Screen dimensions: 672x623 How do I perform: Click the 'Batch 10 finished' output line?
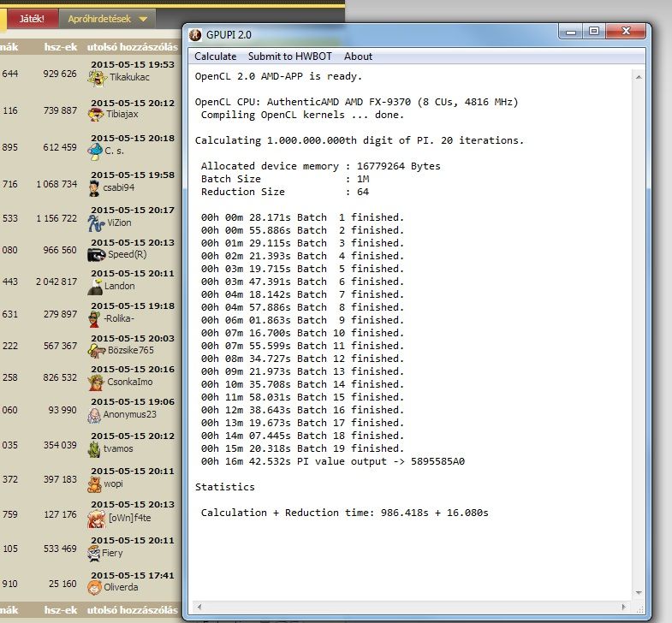[302, 333]
